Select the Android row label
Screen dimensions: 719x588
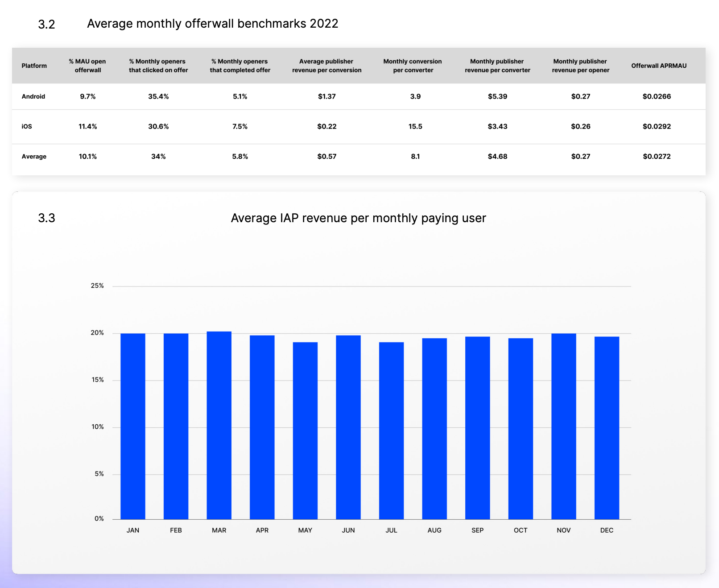coord(33,96)
